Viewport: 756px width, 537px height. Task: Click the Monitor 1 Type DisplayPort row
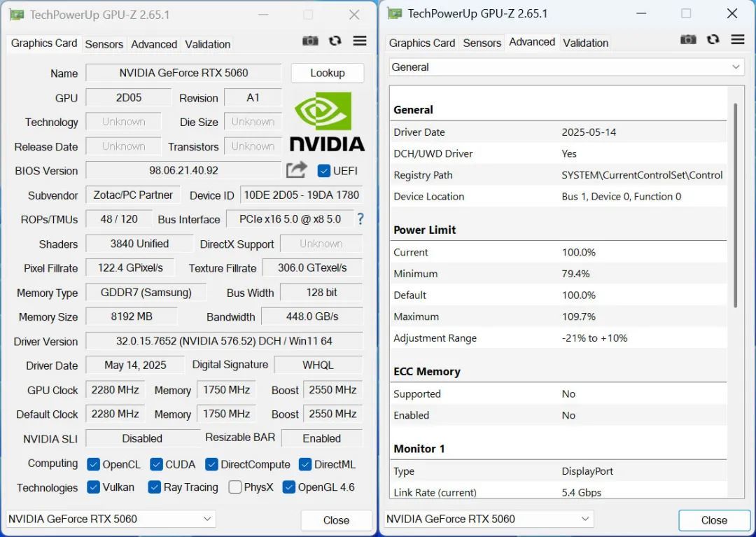tap(559, 471)
